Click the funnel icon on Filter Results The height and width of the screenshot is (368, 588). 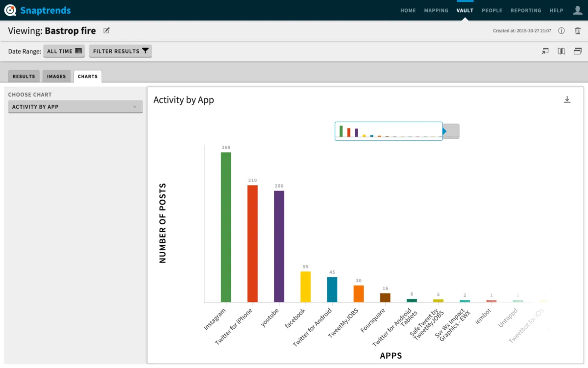[x=144, y=51]
